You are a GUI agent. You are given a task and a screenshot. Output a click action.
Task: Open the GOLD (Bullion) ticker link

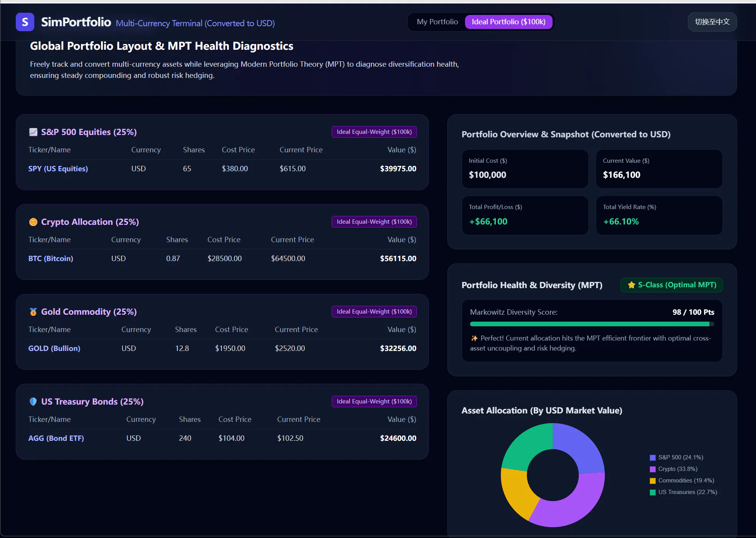click(x=54, y=348)
